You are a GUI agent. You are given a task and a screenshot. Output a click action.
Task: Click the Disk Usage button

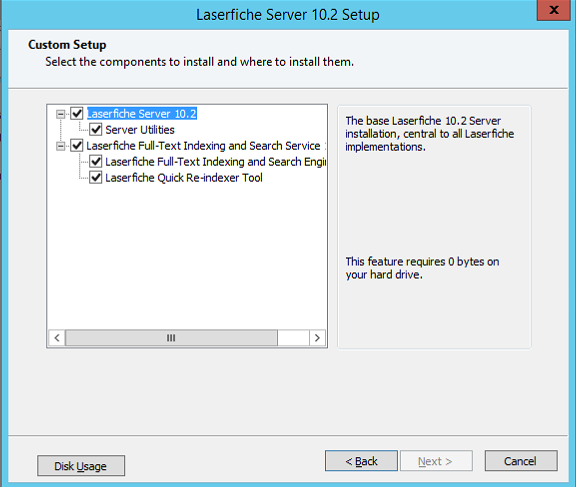(81, 466)
